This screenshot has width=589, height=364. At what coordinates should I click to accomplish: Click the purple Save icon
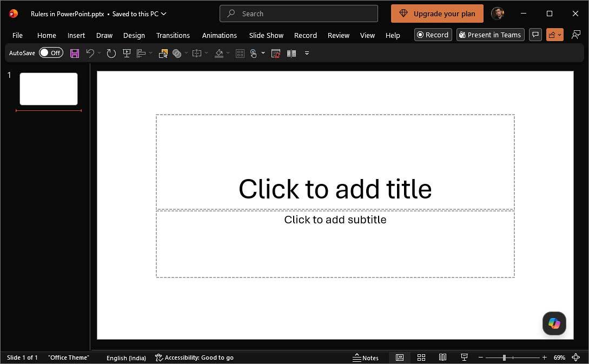pyautogui.click(x=75, y=54)
